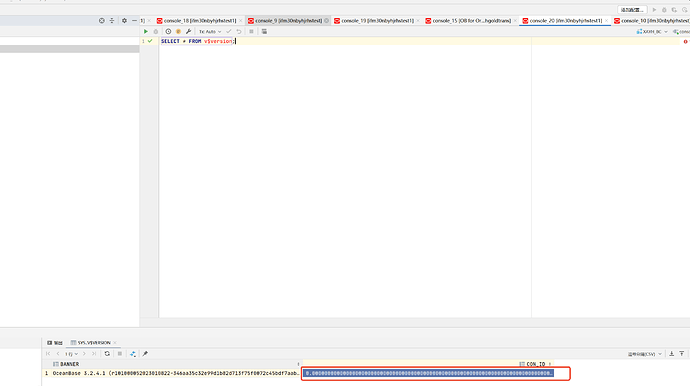The width and height of the screenshot is (690, 386).
Task: Open console settings wrench icon
Action: point(188,32)
